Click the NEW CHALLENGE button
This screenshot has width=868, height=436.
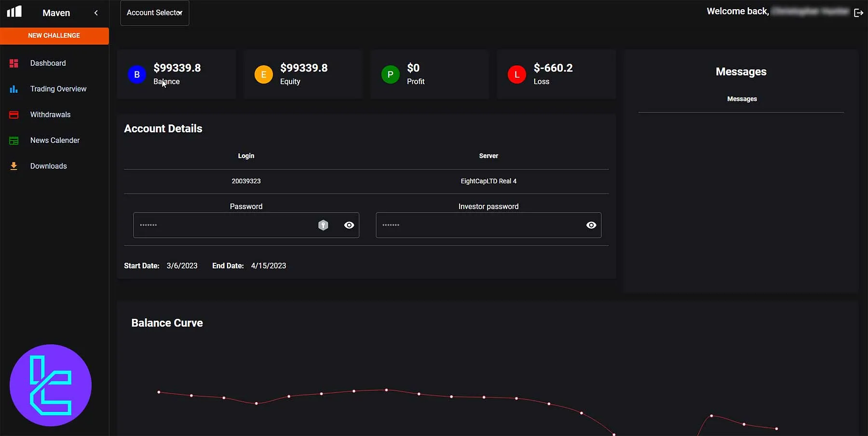(x=54, y=35)
